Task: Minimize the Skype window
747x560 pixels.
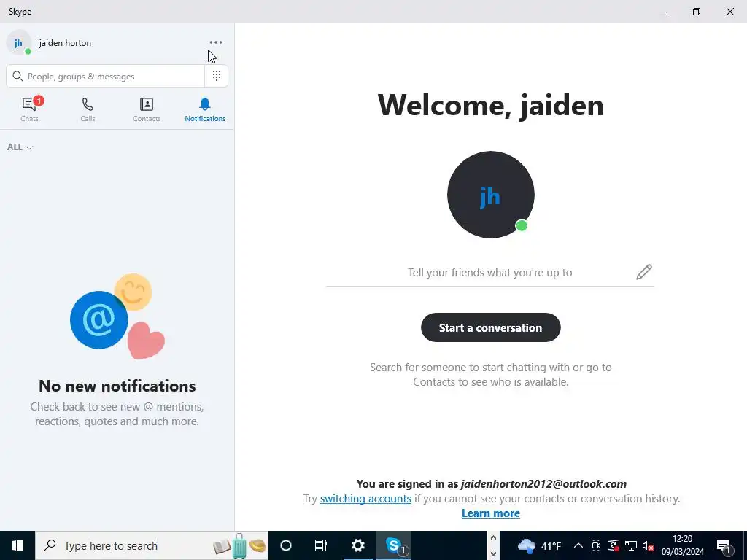Action: click(x=663, y=12)
